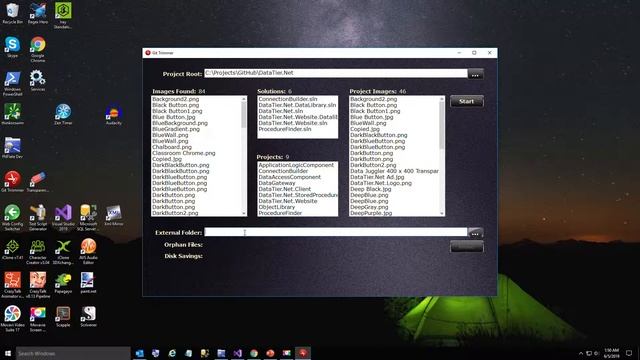Open Movavi Video Suite 17 shortcut
This screenshot has height=360, width=640.
[12, 319]
